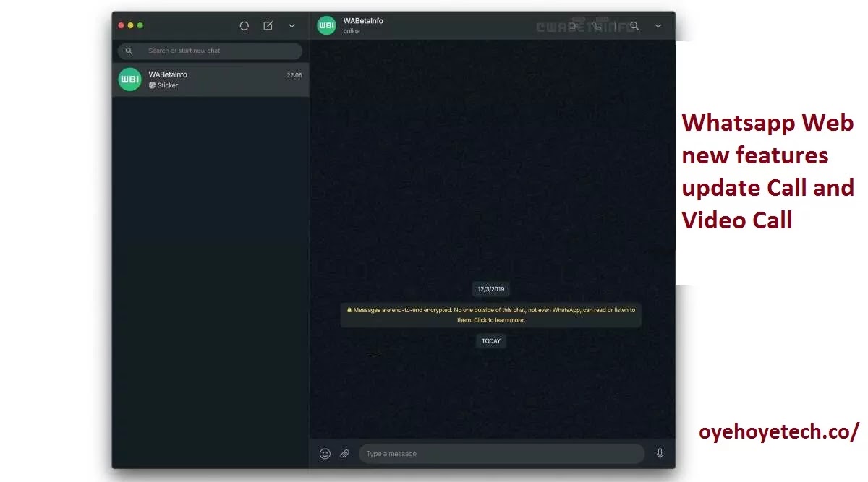Viewport: 868px width, 482px height.
Task: Click the 12/3/2019 date bubble
Action: pyautogui.click(x=491, y=289)
